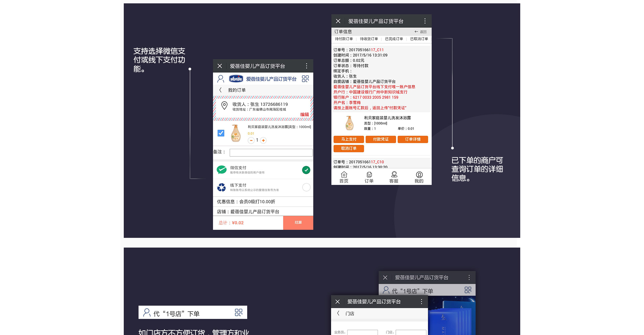Go back using chevron beside 我的订单
Screen dimensions: 644x335
[220, 90]
